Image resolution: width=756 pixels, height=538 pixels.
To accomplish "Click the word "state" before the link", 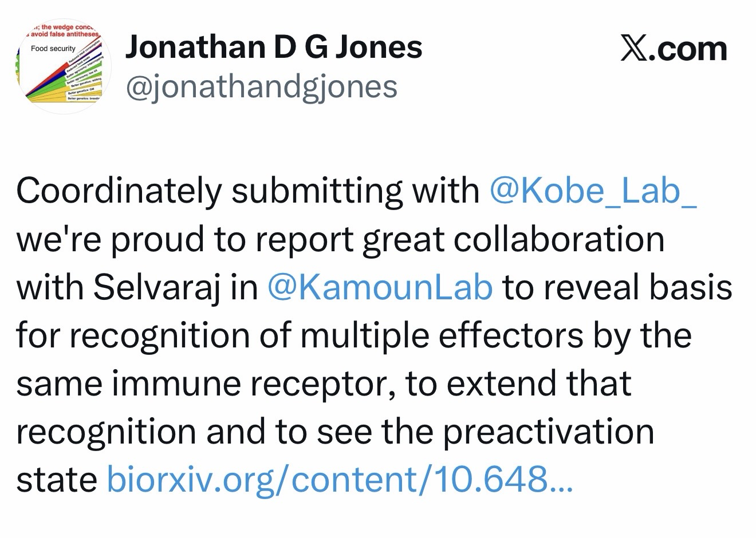I will pyautogui.click(x=56, y=480).
